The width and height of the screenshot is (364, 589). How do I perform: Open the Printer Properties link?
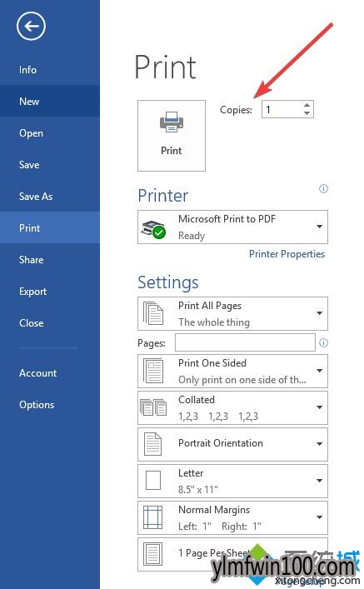click(287, 254)
